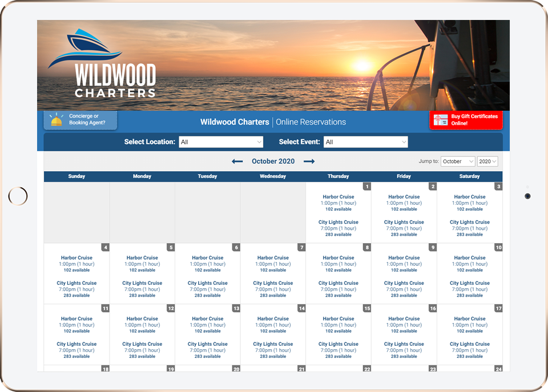This screenshot has height=392, width=548.
Task: Open the City Lights Cruise on October 17
Action: (x=469, y=343)
